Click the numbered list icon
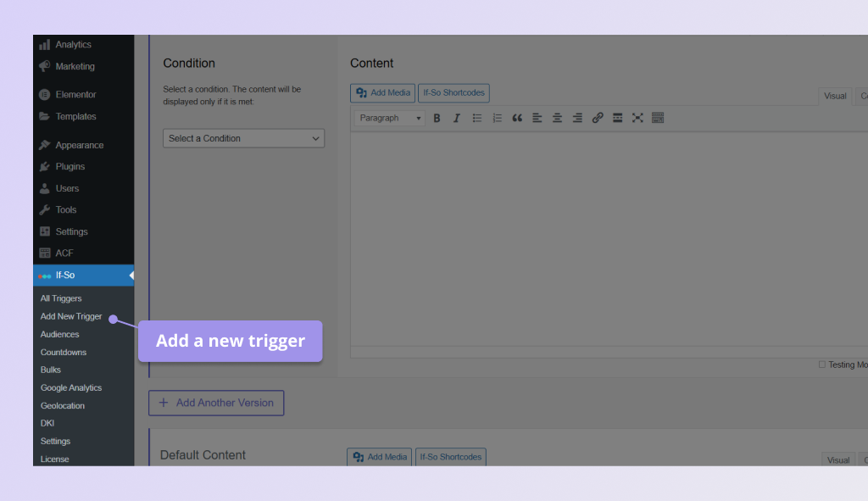868x501 pixels. (498, 118)
